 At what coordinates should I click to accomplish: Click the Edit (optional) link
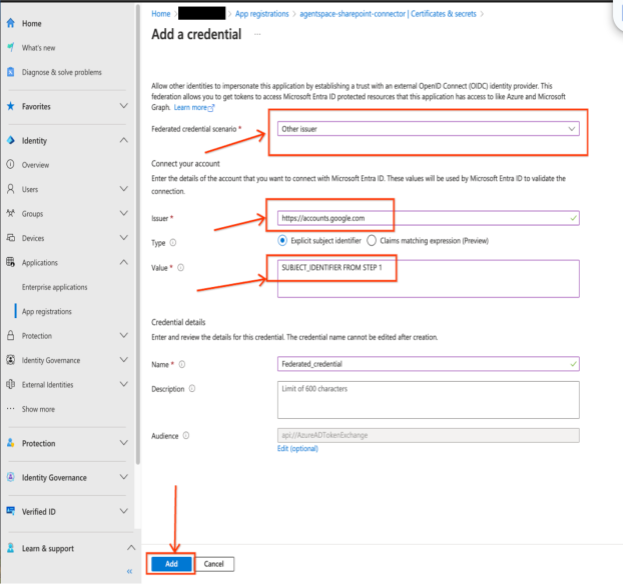point(297,449)
